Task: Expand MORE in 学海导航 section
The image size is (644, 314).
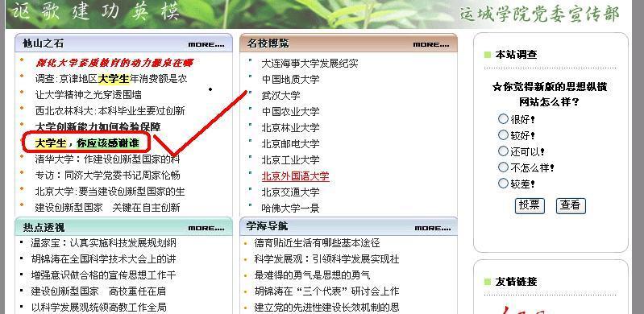Action: (x=433, y=228)
